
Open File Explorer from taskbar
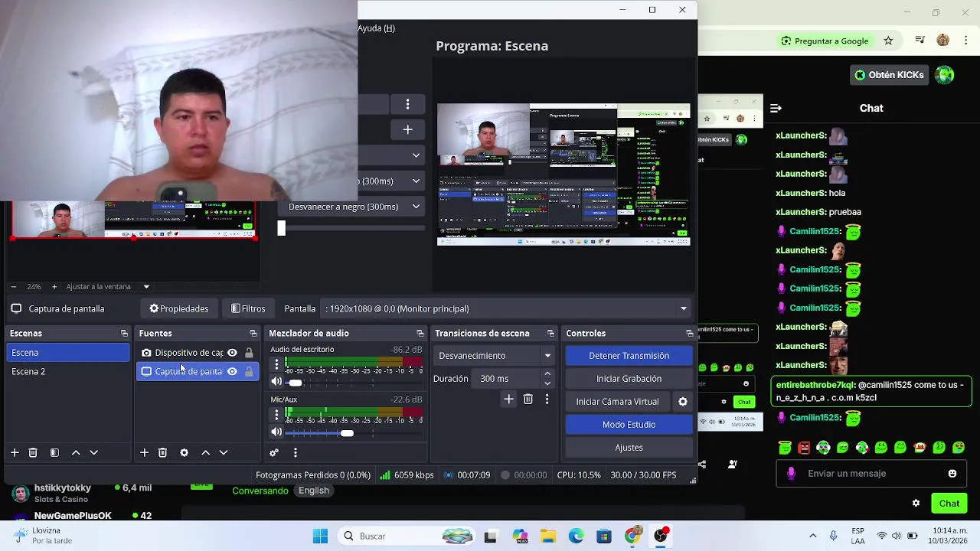coord(547,536)
